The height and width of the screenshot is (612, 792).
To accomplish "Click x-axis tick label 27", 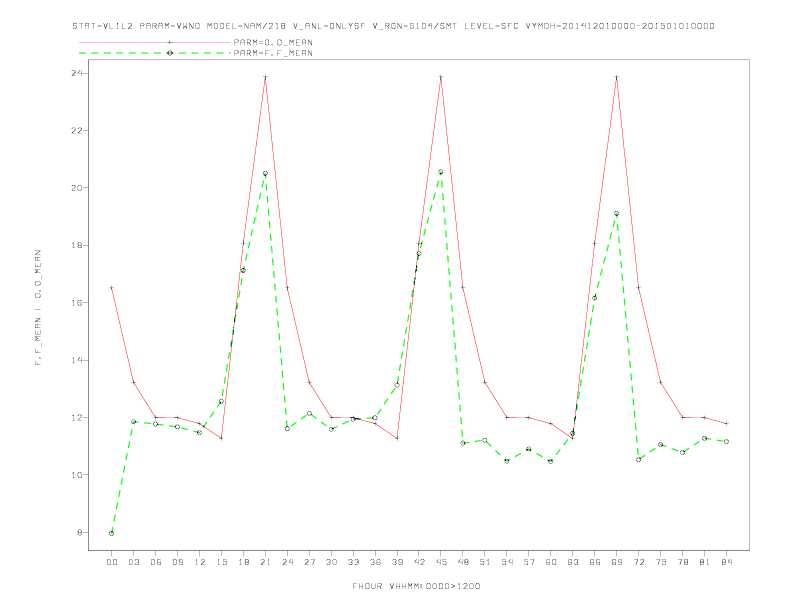I will [309, 562].
